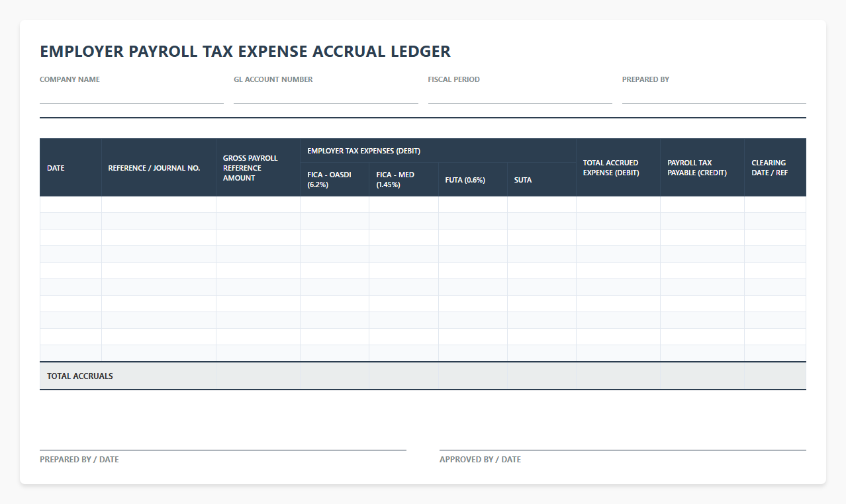This screenshot has width=846, height=504.
Task: Click the FUTA (0.6%) column header
Action: pos(473,180)
